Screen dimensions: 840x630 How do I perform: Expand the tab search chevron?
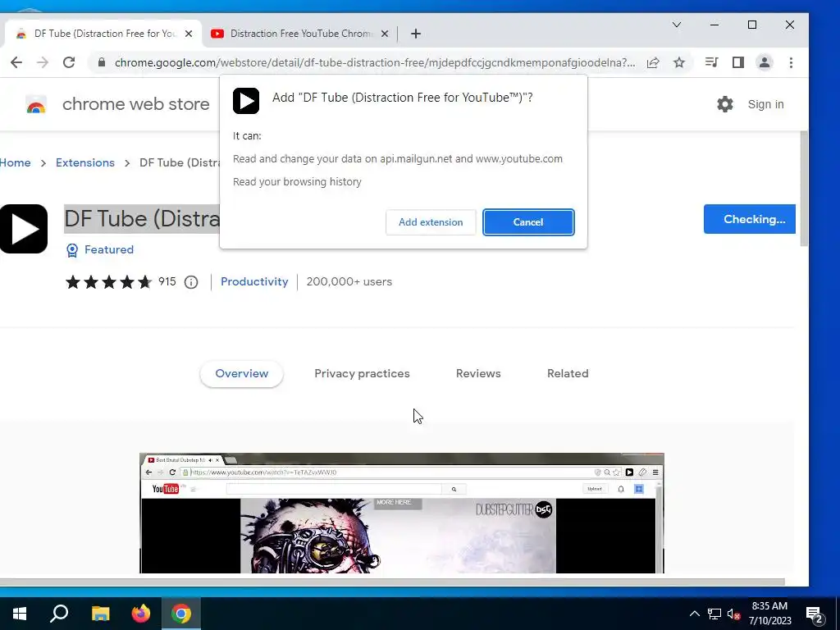click(x=677, y=25)
